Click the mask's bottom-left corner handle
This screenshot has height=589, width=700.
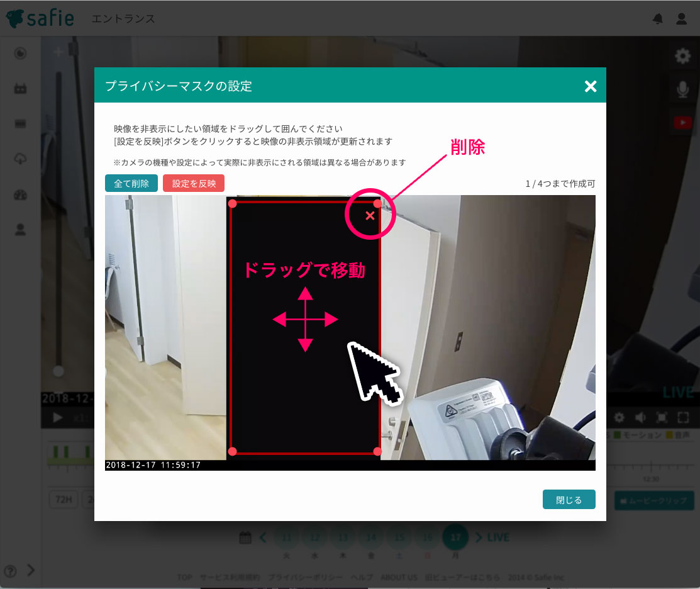232,451
